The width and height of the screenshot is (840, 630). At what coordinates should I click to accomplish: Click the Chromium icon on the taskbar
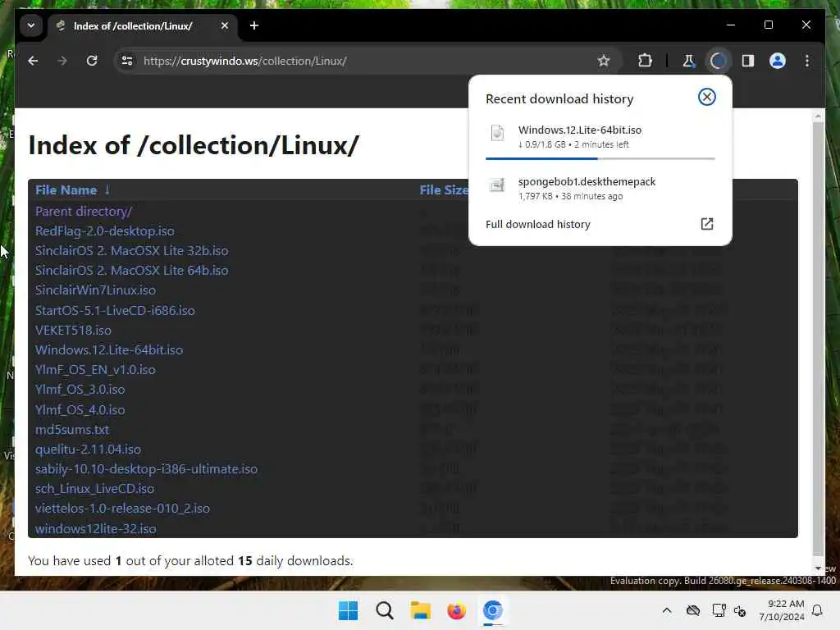coord(492,610)
